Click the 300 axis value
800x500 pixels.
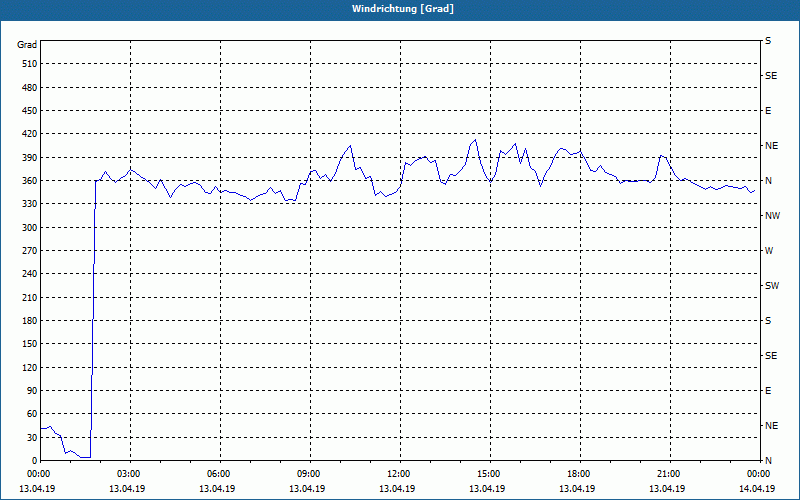(x=29, y=228)
